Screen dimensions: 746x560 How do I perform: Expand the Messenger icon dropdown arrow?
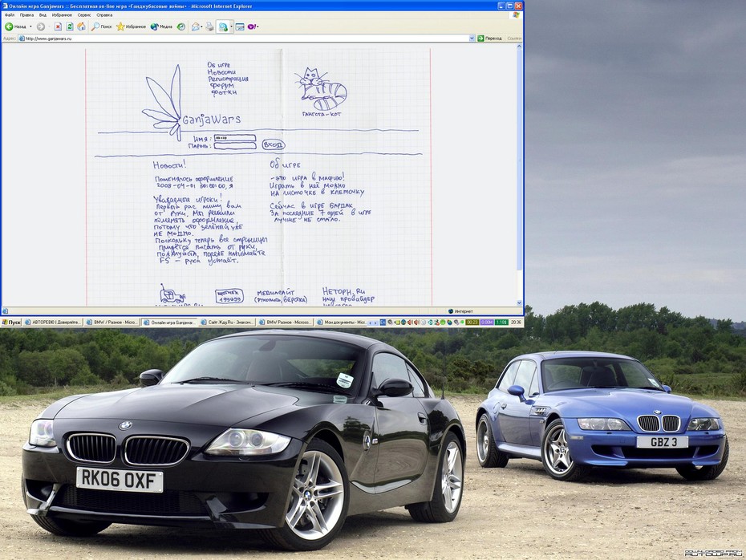(x=231, y=26)
